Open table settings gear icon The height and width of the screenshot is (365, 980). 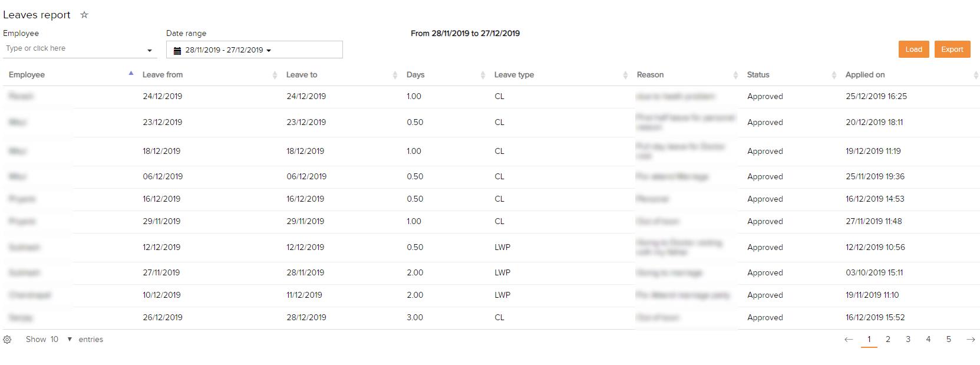7,340
